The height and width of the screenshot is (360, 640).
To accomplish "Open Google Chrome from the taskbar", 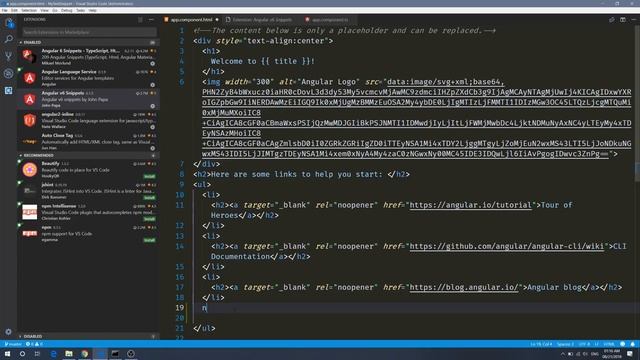I will click(x=84, y=354).
